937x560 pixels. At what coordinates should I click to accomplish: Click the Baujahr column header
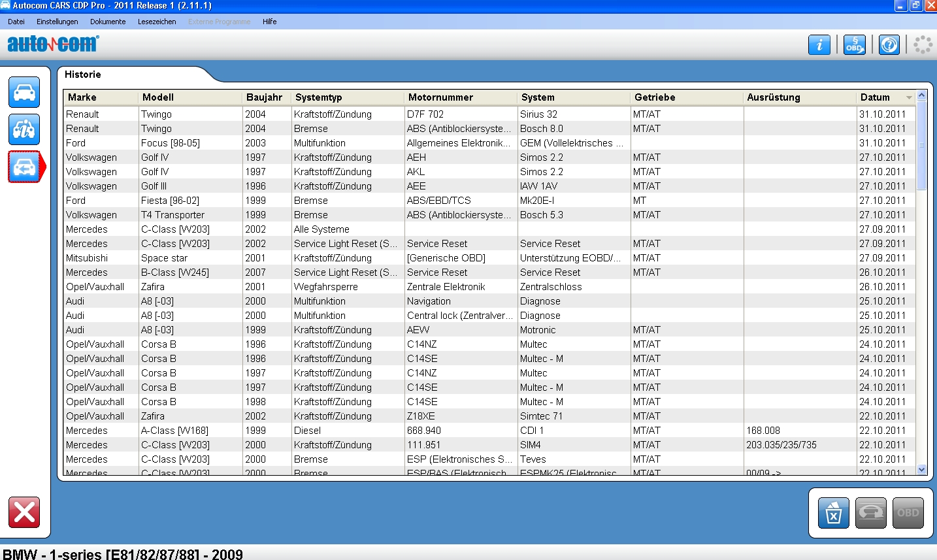point(264,97)
